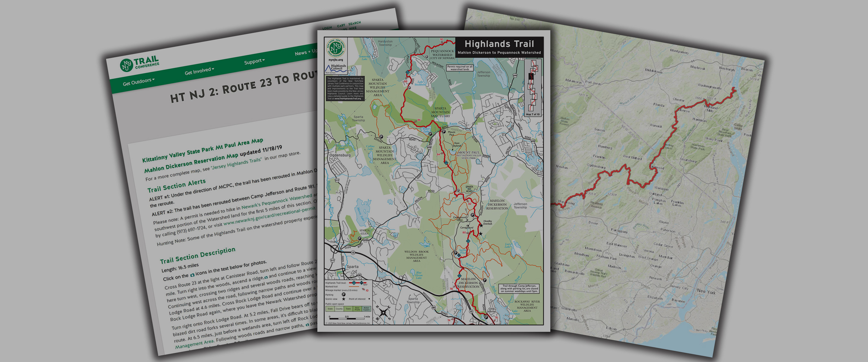Follow the "Jersey Highlands Trails" link
This screenshot has width=868, height=362.
236,164
